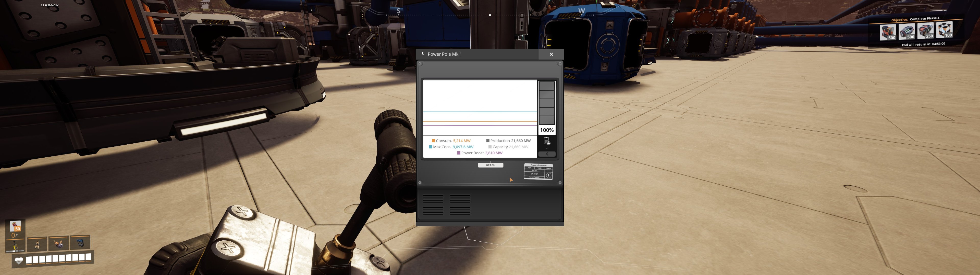Click the 100% battery charge indicator

[x=547, y=130]
